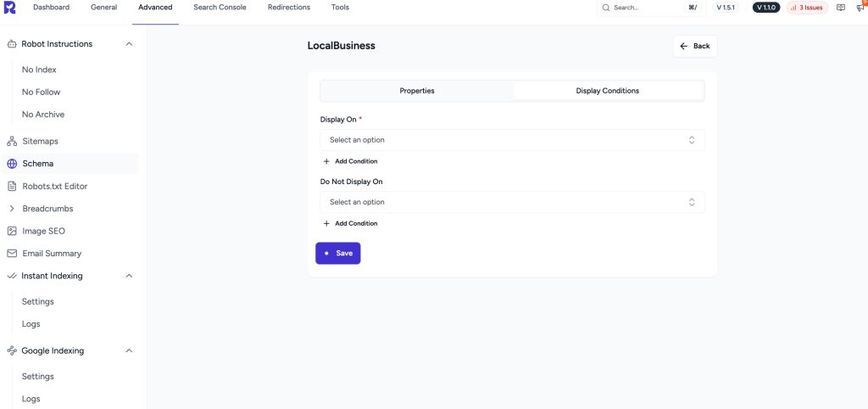Click the Save button
This screenshot has height=409, width=868.
pyautogui.click(x=337, y=253)
